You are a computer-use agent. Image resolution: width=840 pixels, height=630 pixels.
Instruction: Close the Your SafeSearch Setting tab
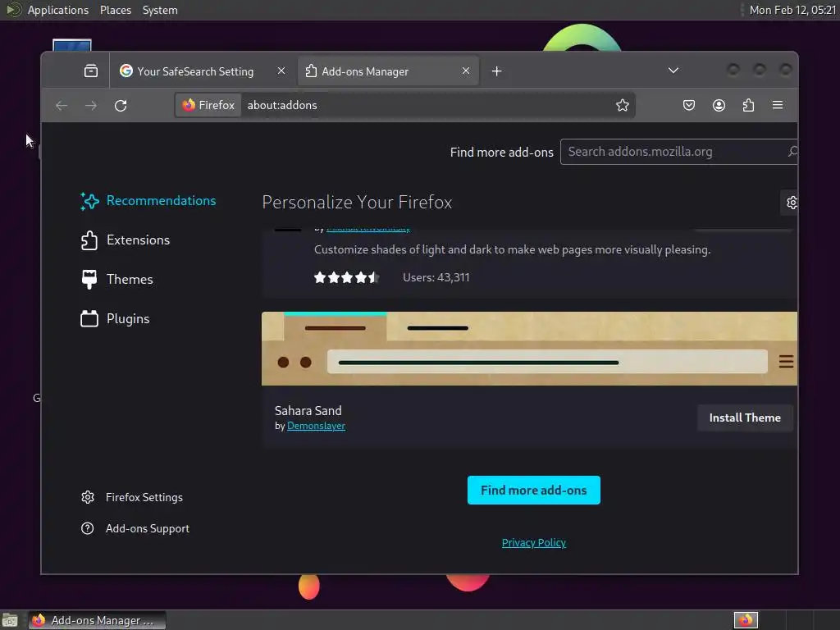tap(281, 71)
